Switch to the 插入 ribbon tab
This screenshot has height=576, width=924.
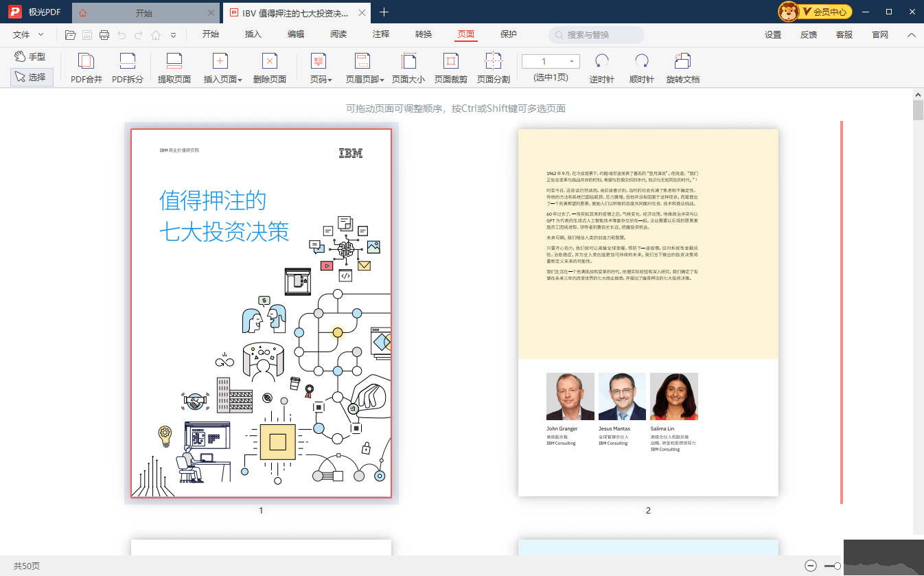point(253,34)
